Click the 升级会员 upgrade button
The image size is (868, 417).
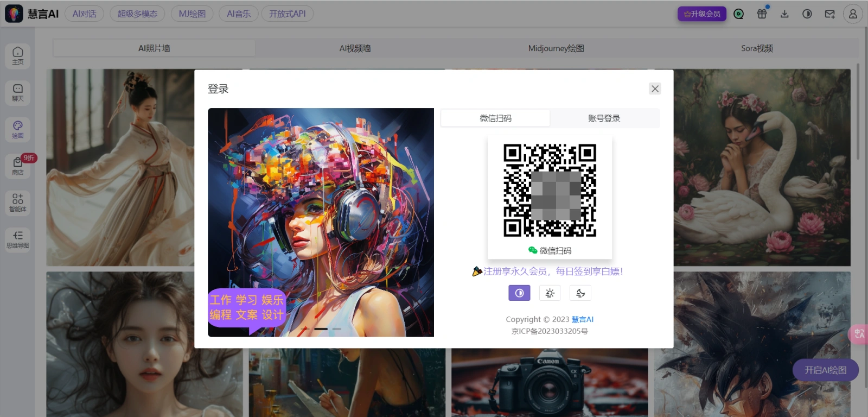click(702, 14)
